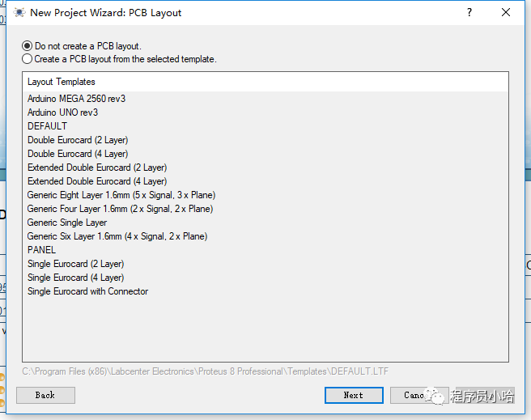Pick the PANEL layout template
This screenshot has height=420, width=531.
tap(41, 250)
